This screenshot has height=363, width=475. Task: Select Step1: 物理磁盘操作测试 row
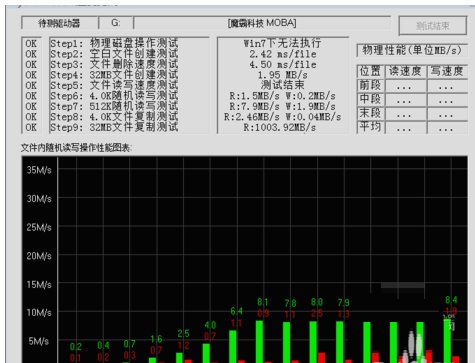[x=114, y=43]
